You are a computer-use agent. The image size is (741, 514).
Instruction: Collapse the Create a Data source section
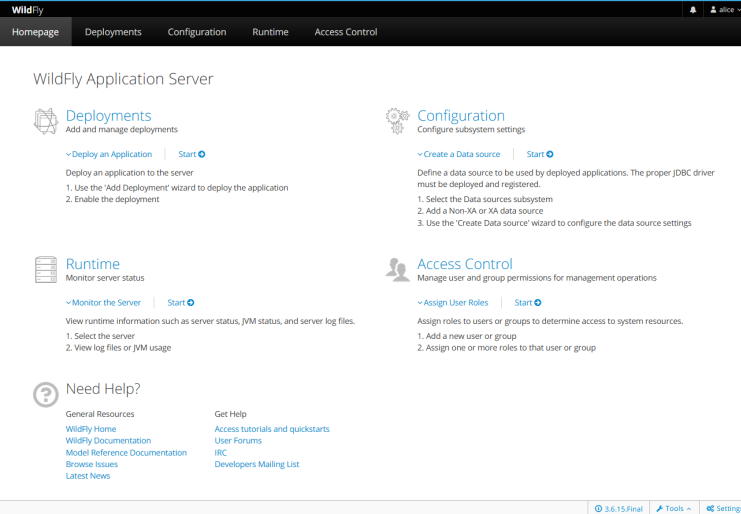[x=459, y=154]
